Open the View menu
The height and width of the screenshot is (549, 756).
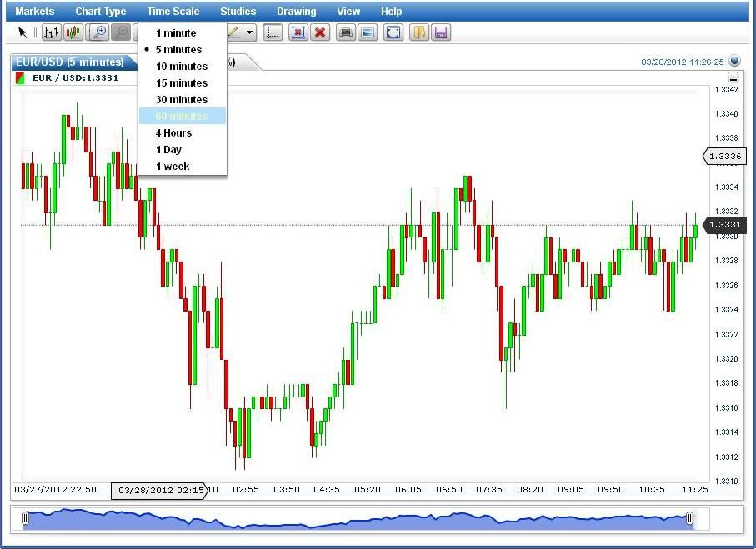coord(348,12)
